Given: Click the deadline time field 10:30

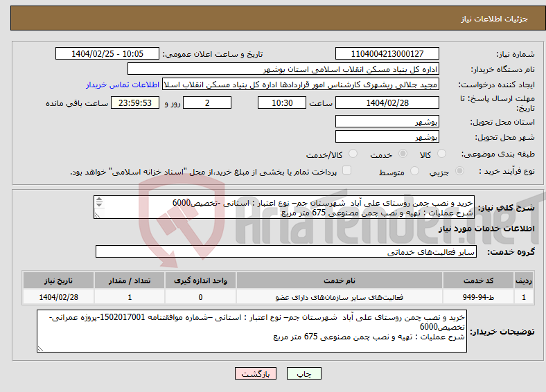Looking at the screenshot, I should click(x=282, y=103).
